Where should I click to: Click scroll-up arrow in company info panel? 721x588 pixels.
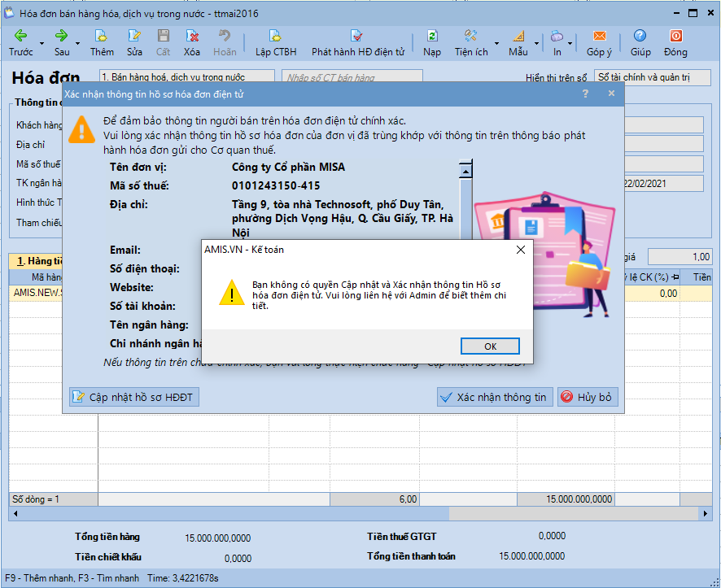pos(465,171)
